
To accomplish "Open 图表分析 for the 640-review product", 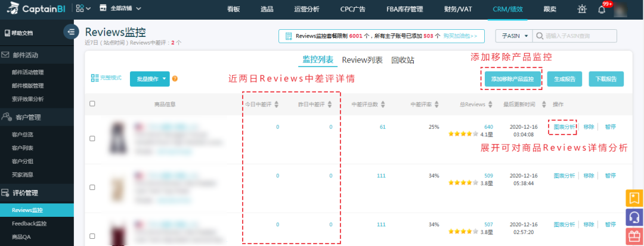I will (x=564, y=127).
